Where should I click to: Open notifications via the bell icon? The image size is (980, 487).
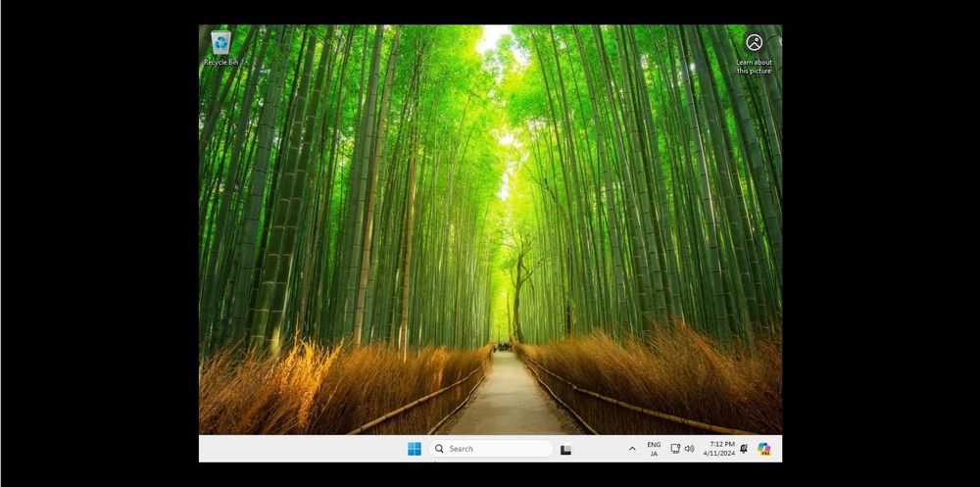744,449
